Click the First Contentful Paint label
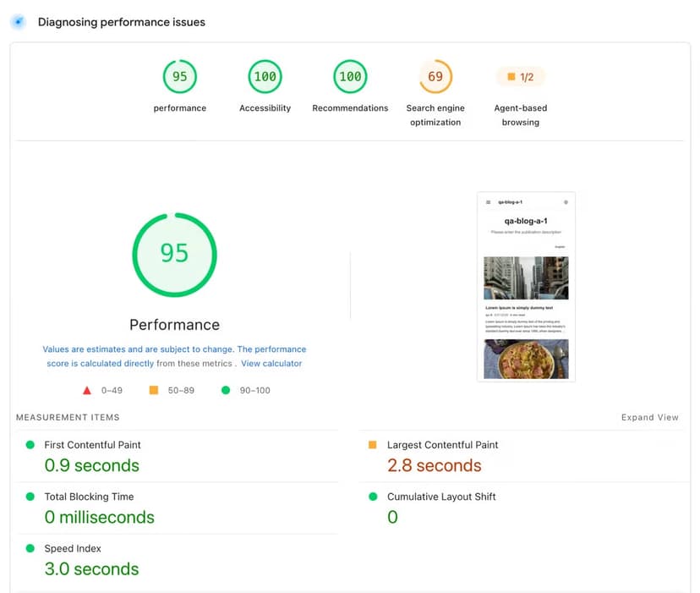Viewport: 700px width, 593px height. [x=92, y=445]
